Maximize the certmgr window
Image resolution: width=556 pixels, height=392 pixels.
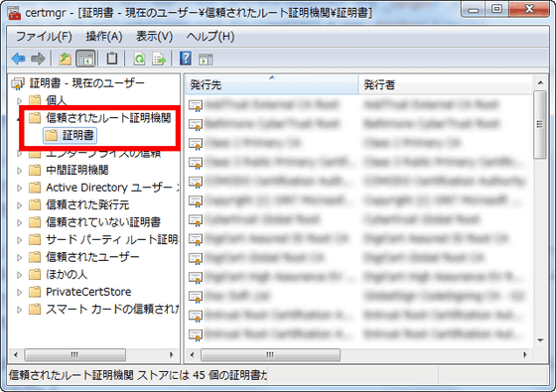click(x=497, y=10)
